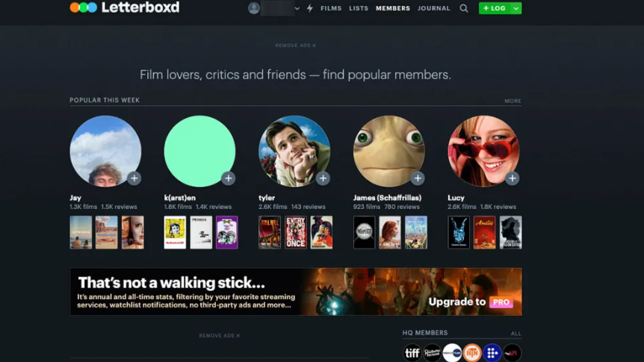The image size is (644, 362).
Task: Open the TIFF HQ member icon
Action: (412, 353)
